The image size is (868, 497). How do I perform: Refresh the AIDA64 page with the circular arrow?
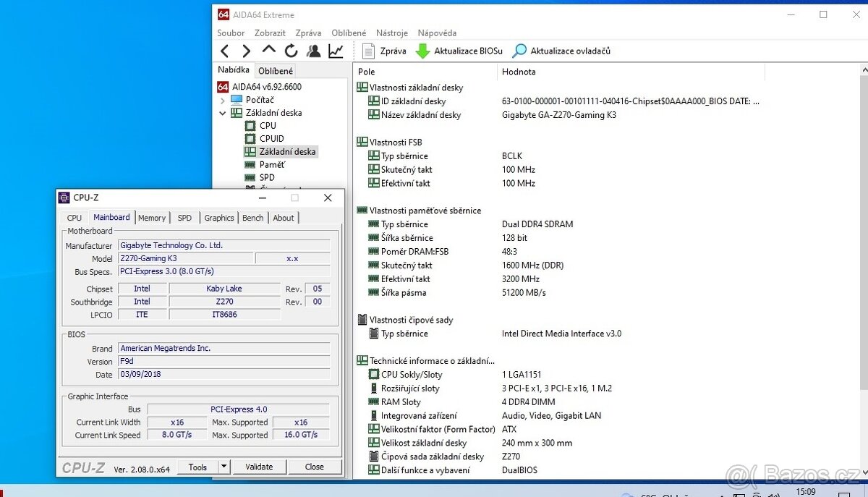point(292,51)
